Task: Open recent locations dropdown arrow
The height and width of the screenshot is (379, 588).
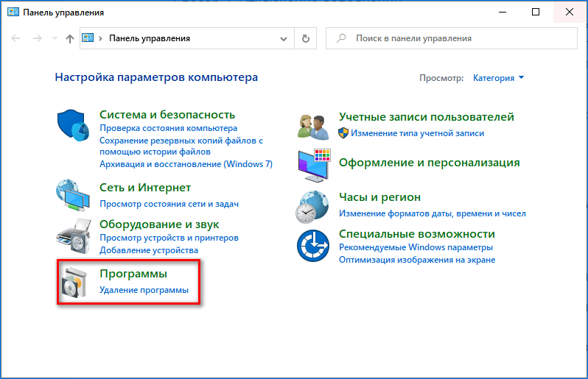Action: coord(55,38)
